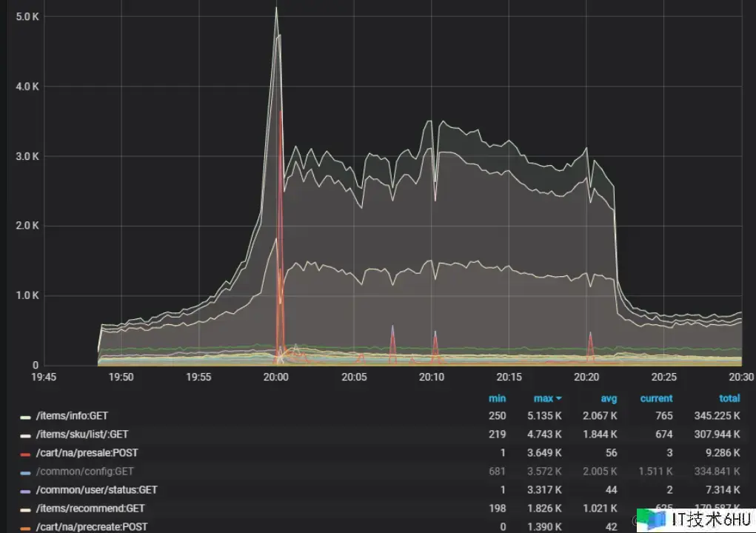The height and width of the screenshot is (533, 756).
Task: Click the blue /common/config:GET color swatch
Action: coord(26,472)
